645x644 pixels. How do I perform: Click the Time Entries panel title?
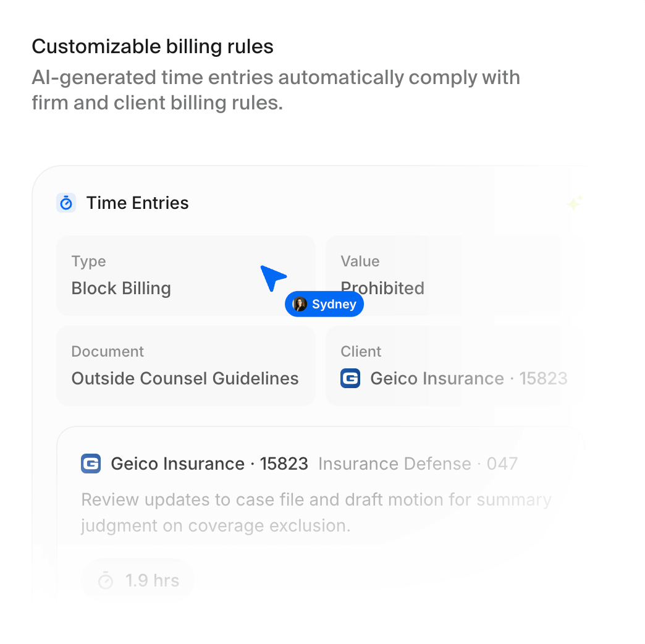pyautogui.click(x=137, y=203)
